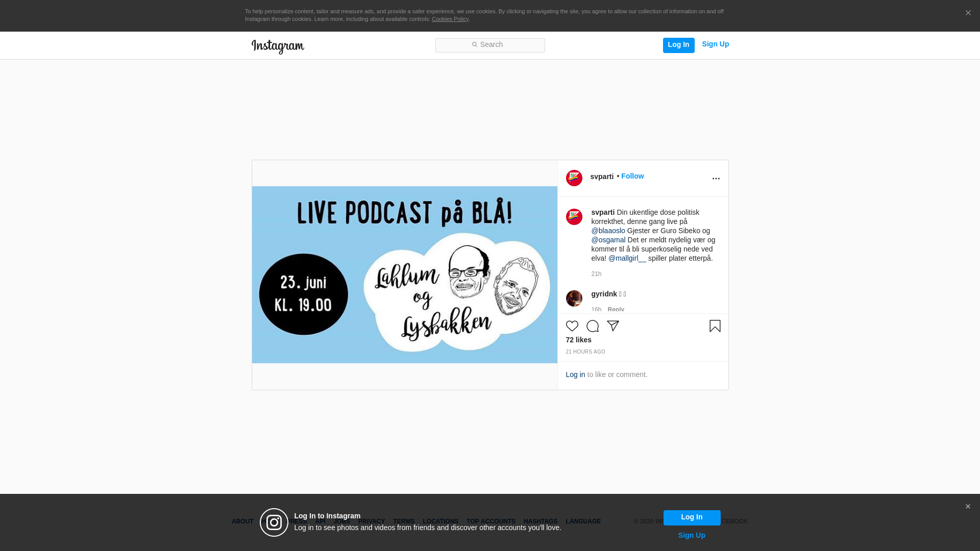Image resolution: width=980 pixels, height=551 pixels.
Task: Open the svparti avatar in the post header
Action: click(574, 178)
